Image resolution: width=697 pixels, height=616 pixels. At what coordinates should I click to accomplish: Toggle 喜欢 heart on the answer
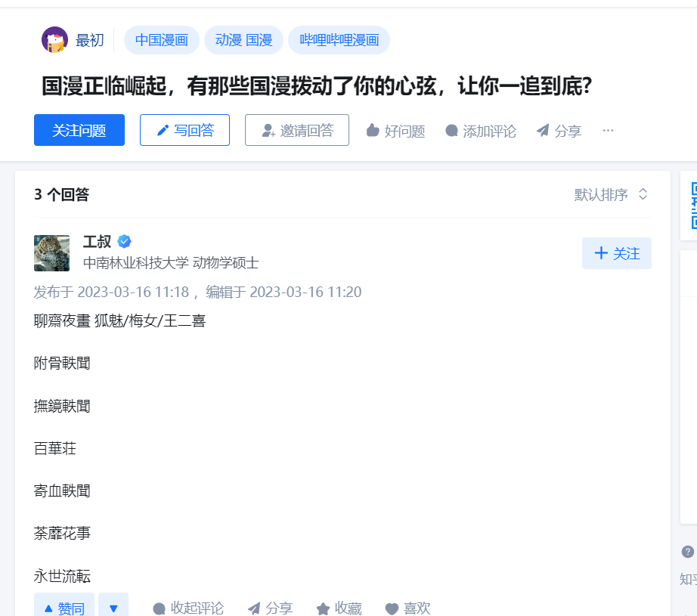tap(392, 608)
